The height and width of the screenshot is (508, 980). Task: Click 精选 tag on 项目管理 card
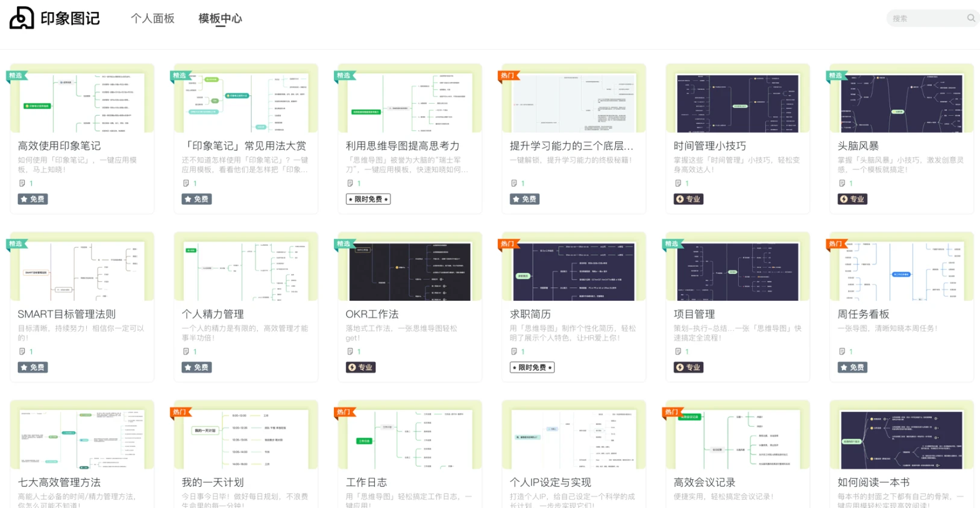pyautogui.click(x=672, y=243)
